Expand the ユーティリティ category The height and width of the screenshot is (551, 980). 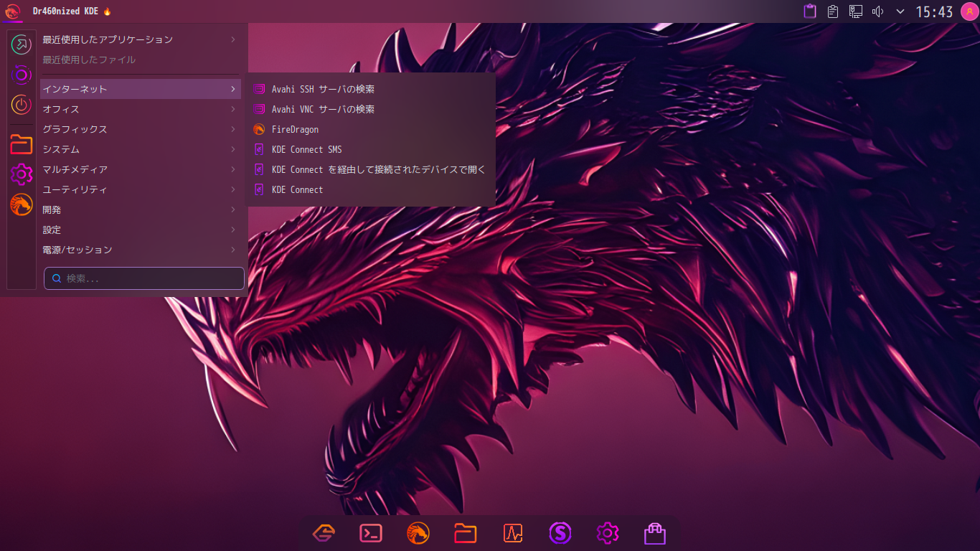[141, 189]
